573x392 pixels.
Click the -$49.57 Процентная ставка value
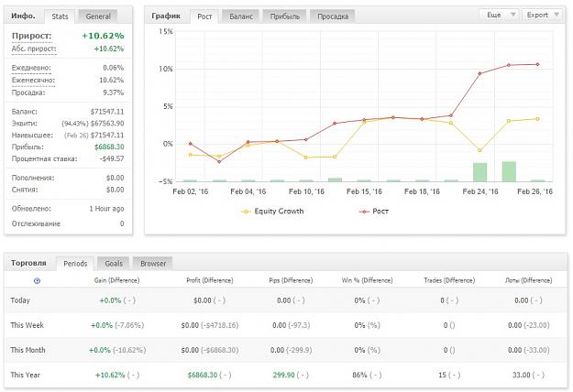click(x=112, y=158)
